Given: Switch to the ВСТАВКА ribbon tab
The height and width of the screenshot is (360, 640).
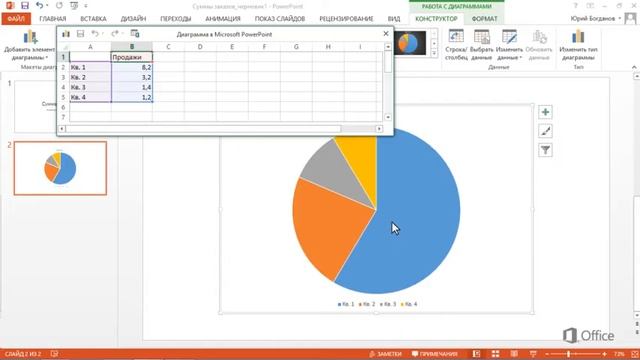Looking at the screenshot, I should (x=93, y=19).
